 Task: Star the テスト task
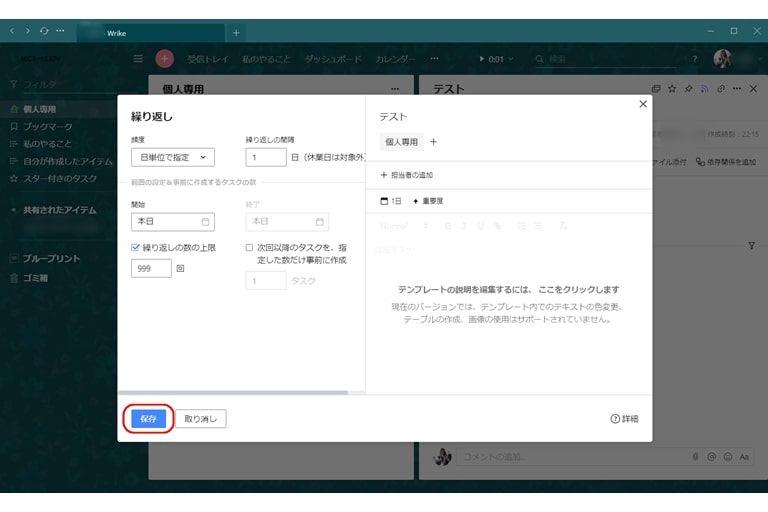672,89
